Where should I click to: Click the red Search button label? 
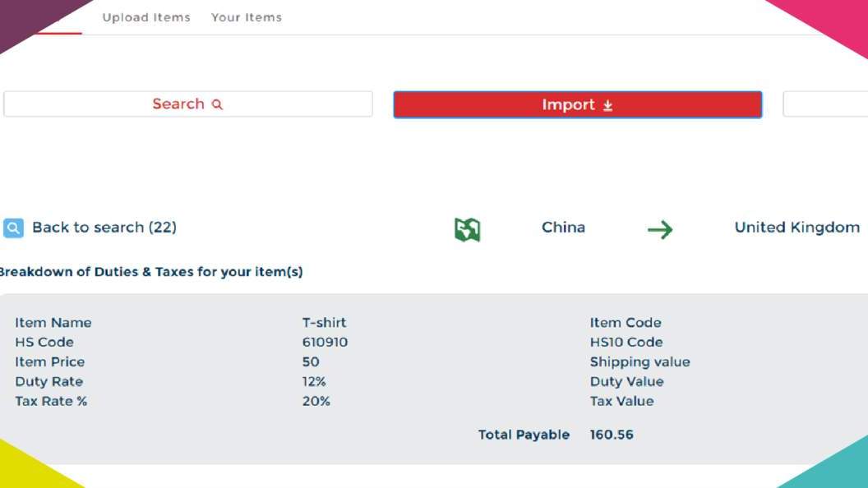(x=178, y=104)
